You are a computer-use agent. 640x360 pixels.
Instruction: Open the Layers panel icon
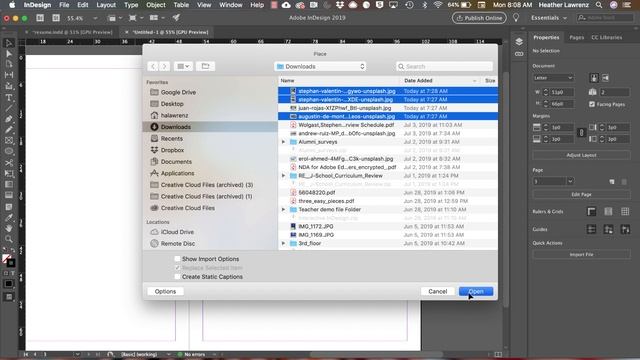(519, 42)
